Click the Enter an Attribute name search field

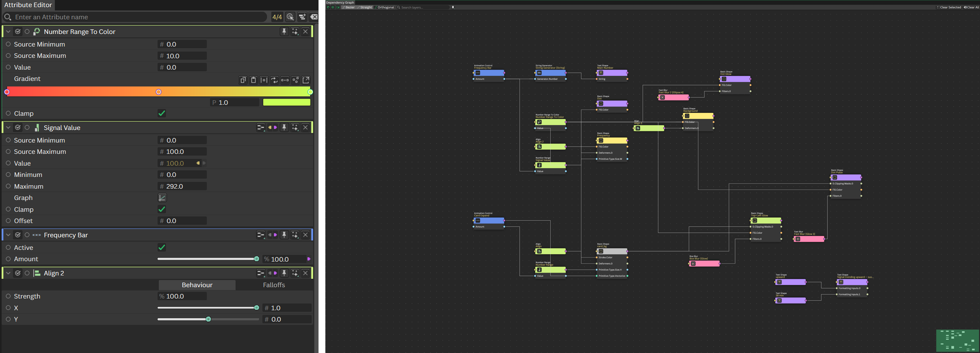click(x=135, y=17)
